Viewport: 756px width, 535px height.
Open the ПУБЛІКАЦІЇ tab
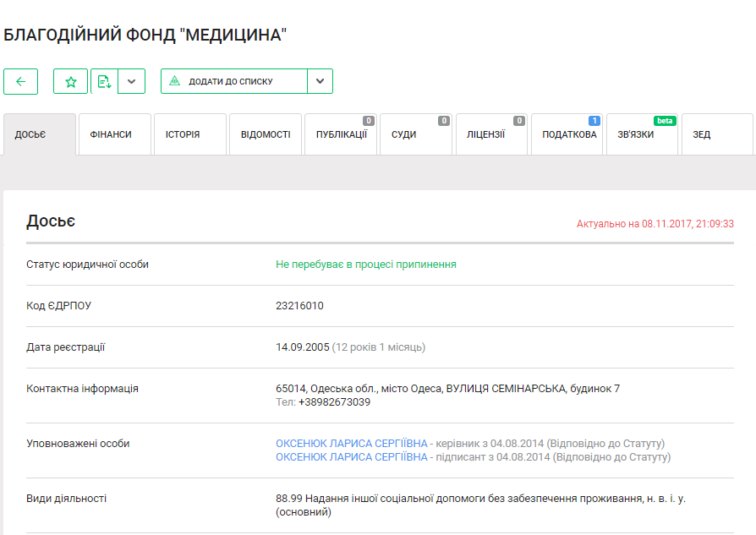pyautogui.click(x=341, y=134)
